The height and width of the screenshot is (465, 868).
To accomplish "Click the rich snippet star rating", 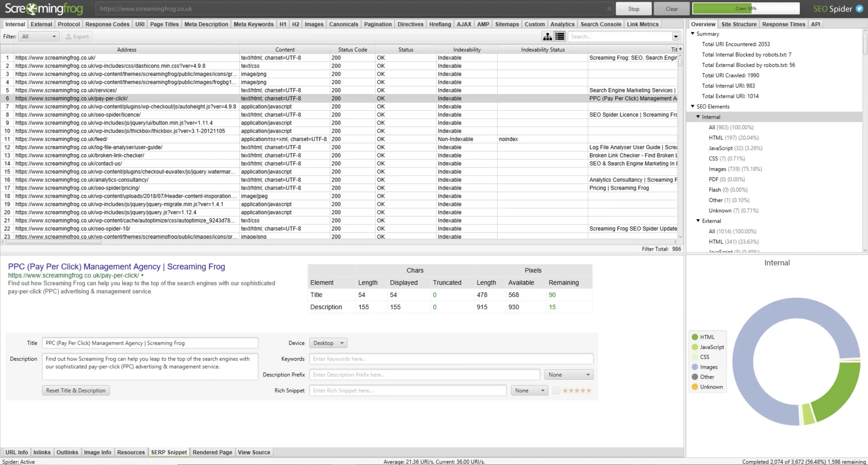I will pos(577,391).
